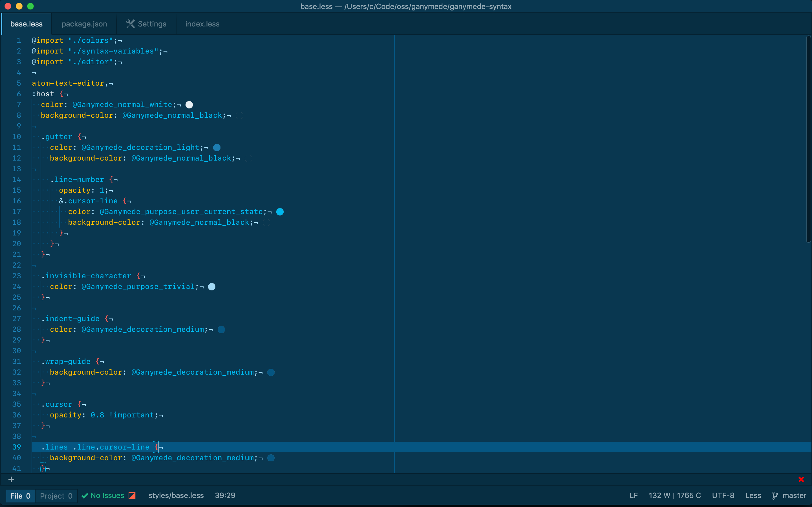
Task: Open the Less grammar selector
Action: click(x=753, y=496)
